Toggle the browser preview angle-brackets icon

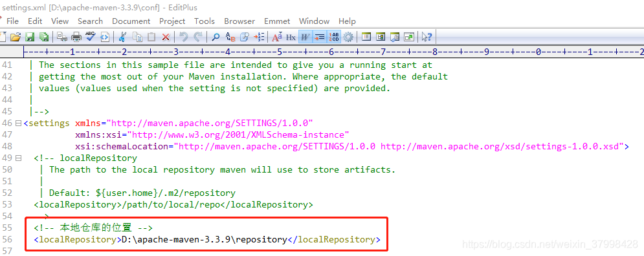[x=105, y=37]
